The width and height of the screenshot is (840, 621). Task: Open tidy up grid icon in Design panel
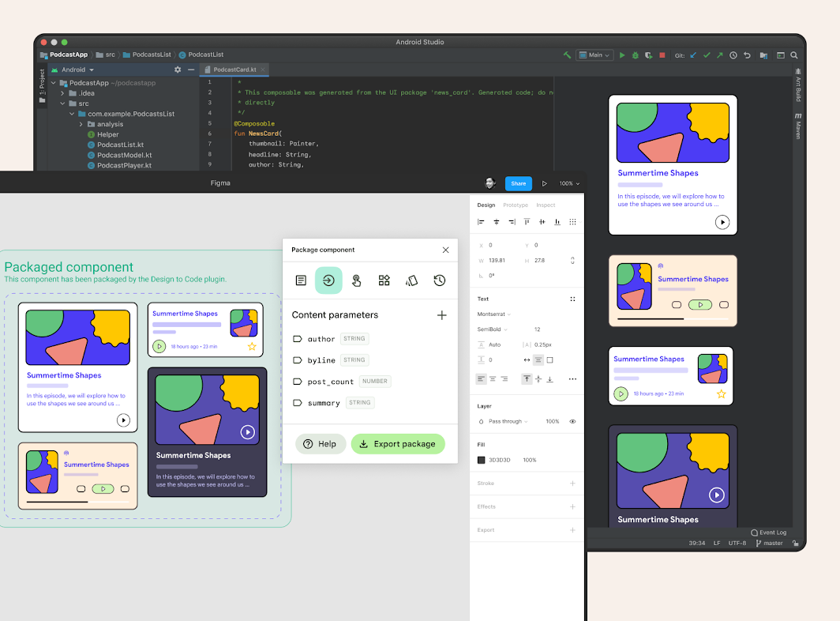click(x=572, y=221)
